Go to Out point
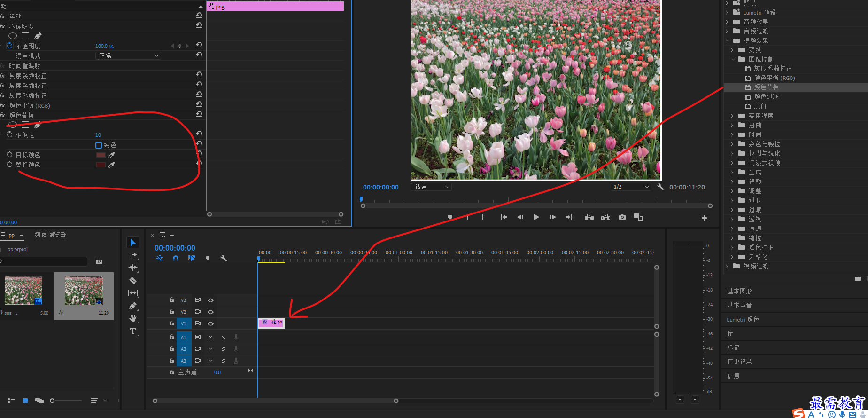This screenshot has height=418, width=868. click(x=569, y=217)
